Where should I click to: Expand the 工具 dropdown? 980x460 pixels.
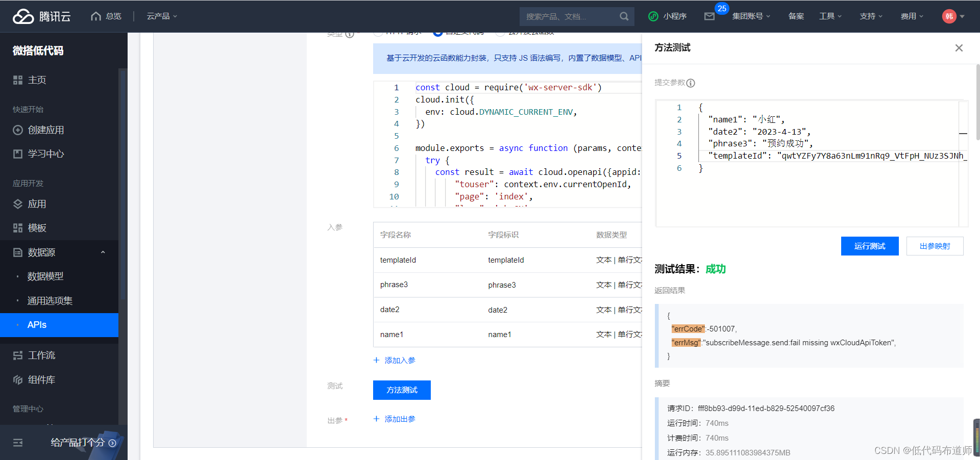click(x=830, y=16)
